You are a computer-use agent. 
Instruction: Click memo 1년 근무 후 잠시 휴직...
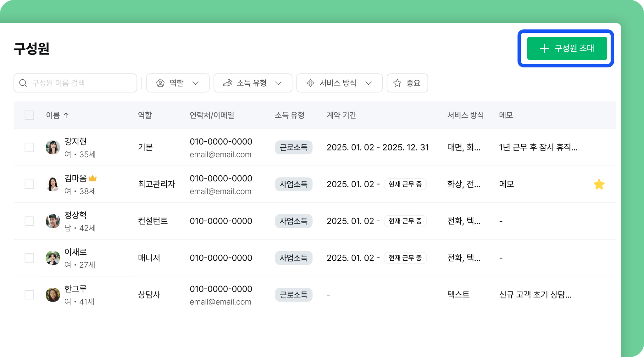(x=538, y=147)
